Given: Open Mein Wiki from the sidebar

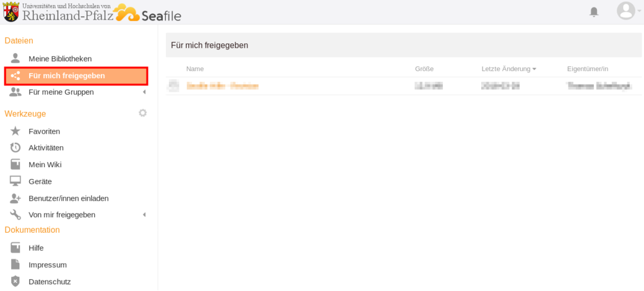Looking at the screenshot, I should coord(45,165).
